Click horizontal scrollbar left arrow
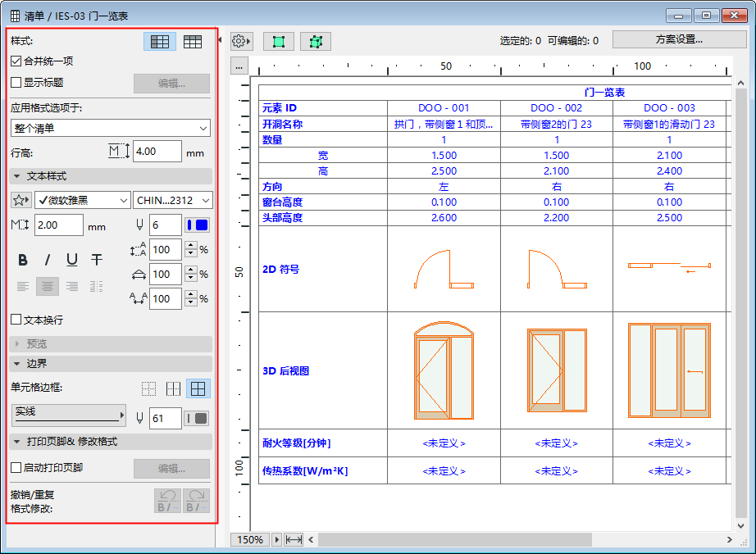This screenshot has height=554, width=756. [311, 539]
